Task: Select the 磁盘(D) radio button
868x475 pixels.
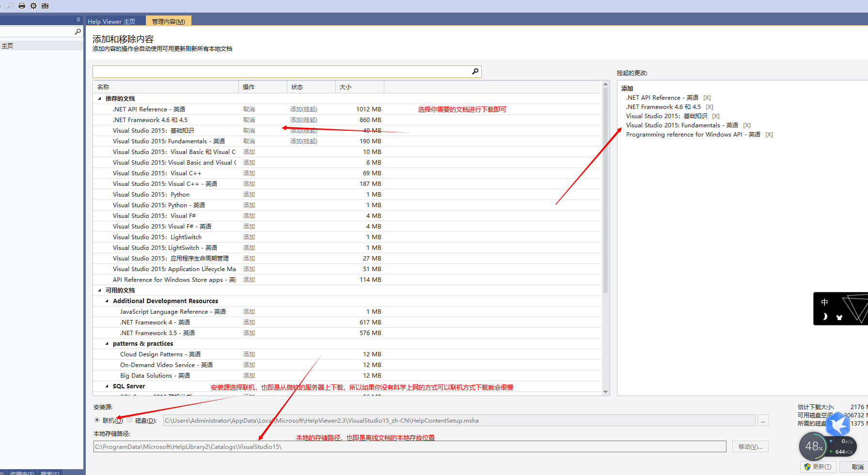Action: (x=129, y=420)
